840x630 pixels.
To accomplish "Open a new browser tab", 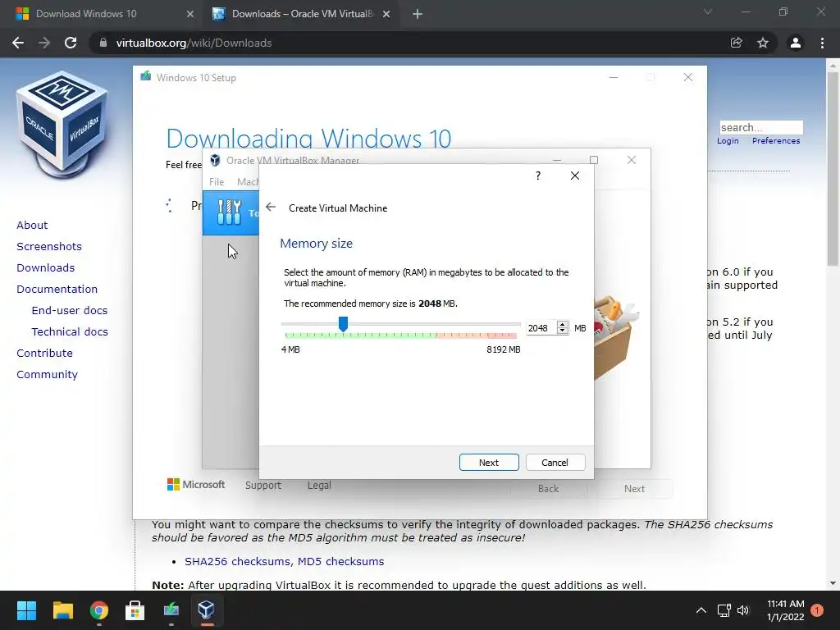I will point(418,14).
